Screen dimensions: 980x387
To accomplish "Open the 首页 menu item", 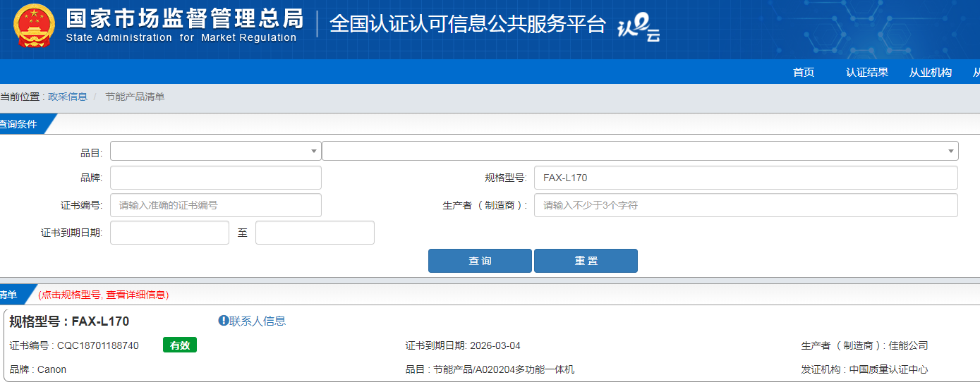I will coord(804,72).
